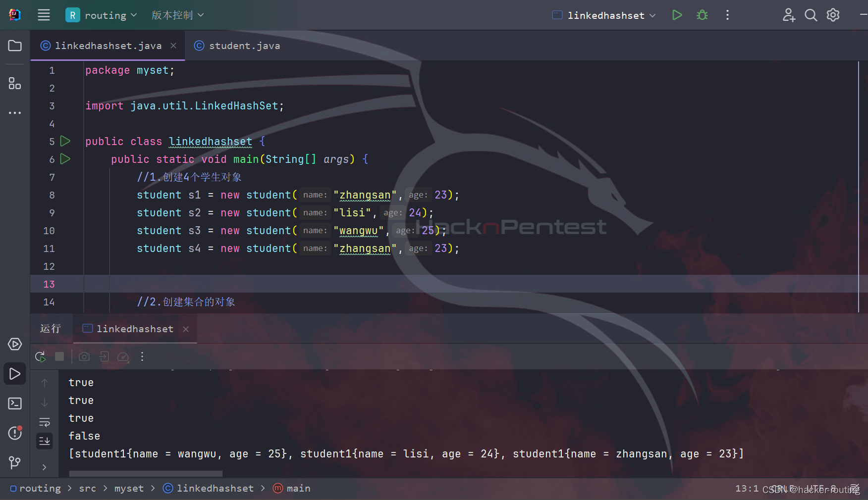Start debugging using the bug icon
868x500 pixels.
702,15
